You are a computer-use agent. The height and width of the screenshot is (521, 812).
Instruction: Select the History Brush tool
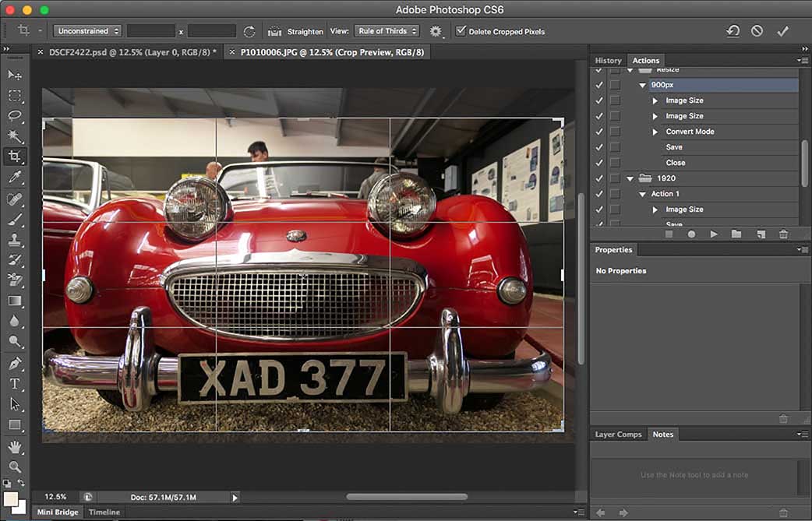(15, 260)
